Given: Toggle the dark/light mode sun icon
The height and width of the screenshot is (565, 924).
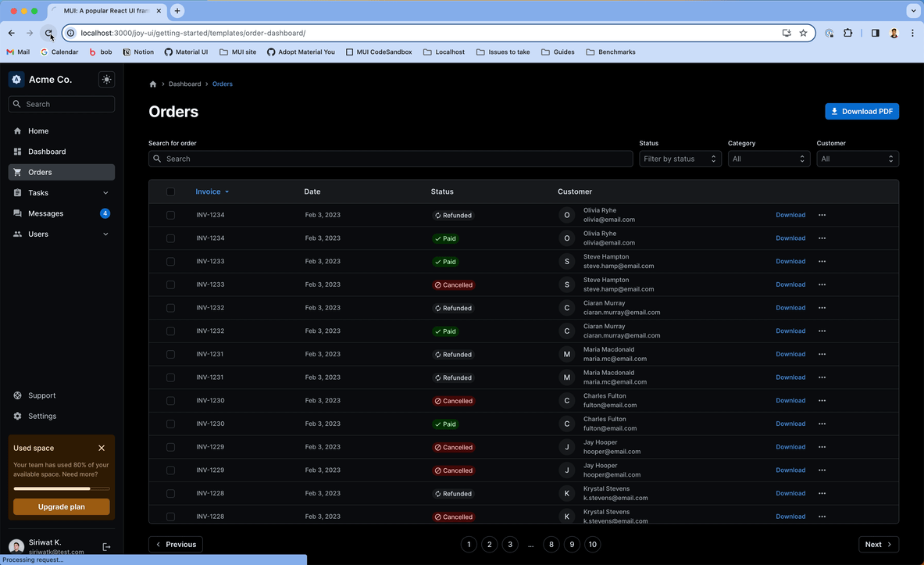Looking at the screenshot, I should coord(106,80).
